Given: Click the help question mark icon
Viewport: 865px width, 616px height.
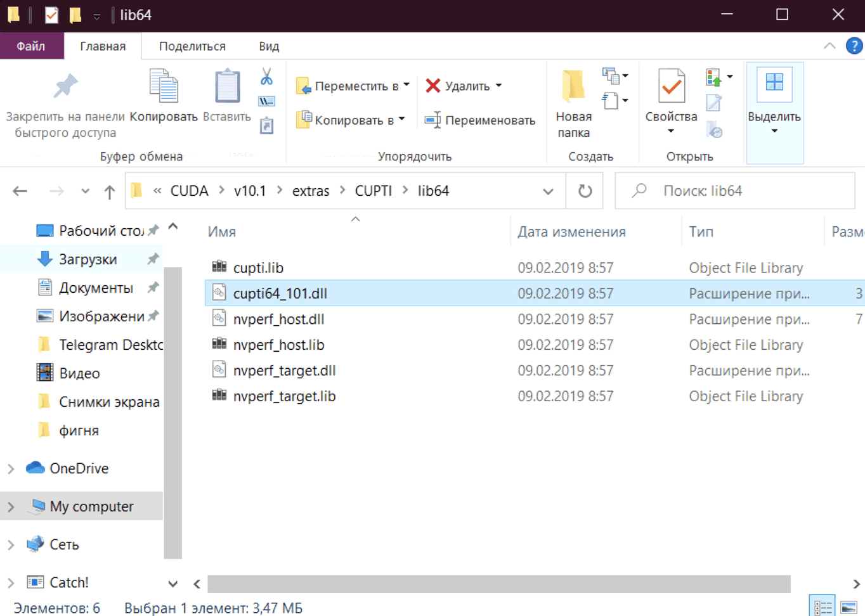Looking at the screenshot, I should point(854,46).
